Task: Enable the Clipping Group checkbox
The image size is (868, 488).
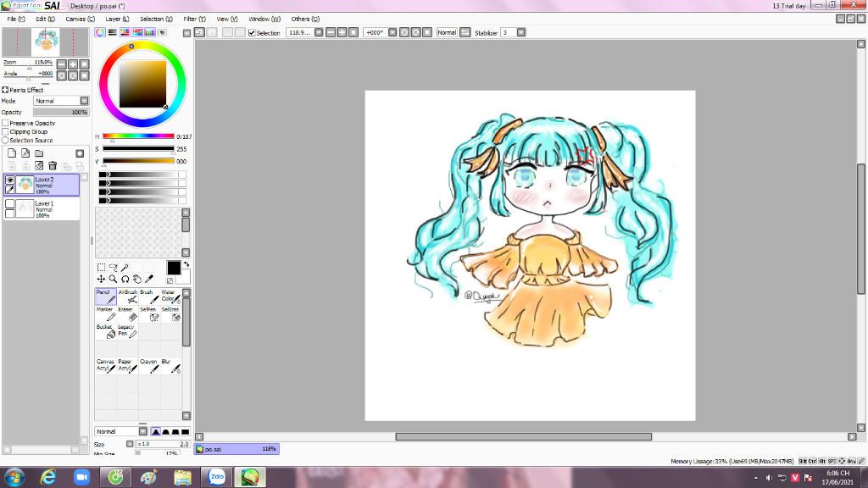Action: (x=6, y=131)
